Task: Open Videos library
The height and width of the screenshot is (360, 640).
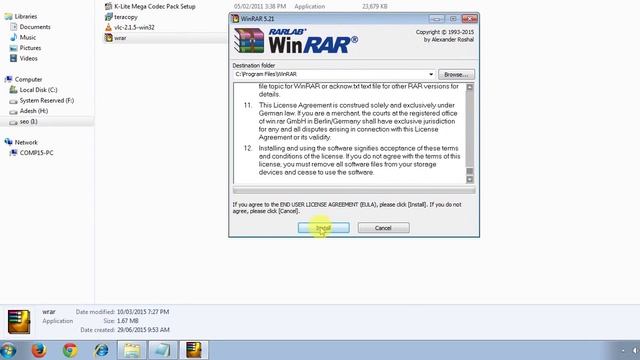Action: coord(28,59)
